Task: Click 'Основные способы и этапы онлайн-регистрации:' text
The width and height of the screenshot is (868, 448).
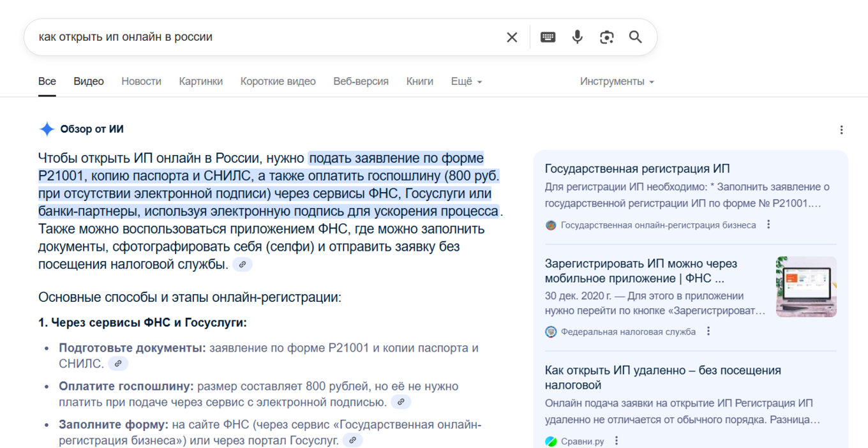Action: pyautogui.click(x=190, y=297)
